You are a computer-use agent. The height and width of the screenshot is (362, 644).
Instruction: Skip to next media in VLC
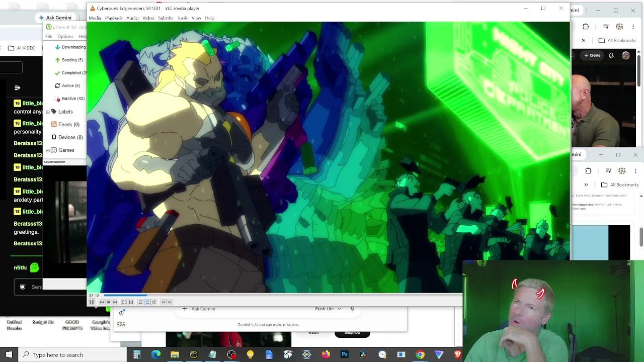click(115, 302)
